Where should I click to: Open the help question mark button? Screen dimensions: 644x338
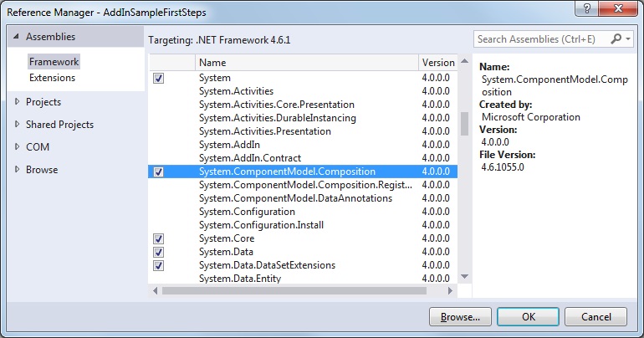pos(587,9)
